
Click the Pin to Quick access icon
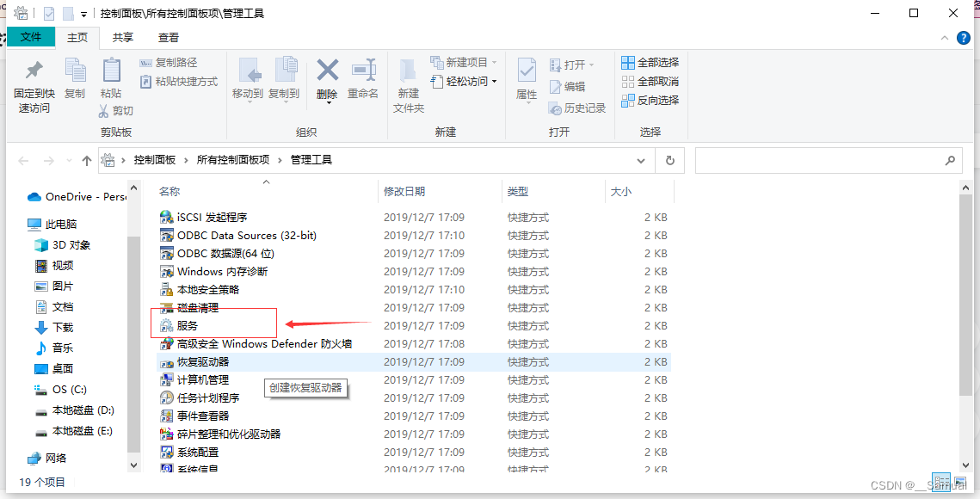(34, 70)
